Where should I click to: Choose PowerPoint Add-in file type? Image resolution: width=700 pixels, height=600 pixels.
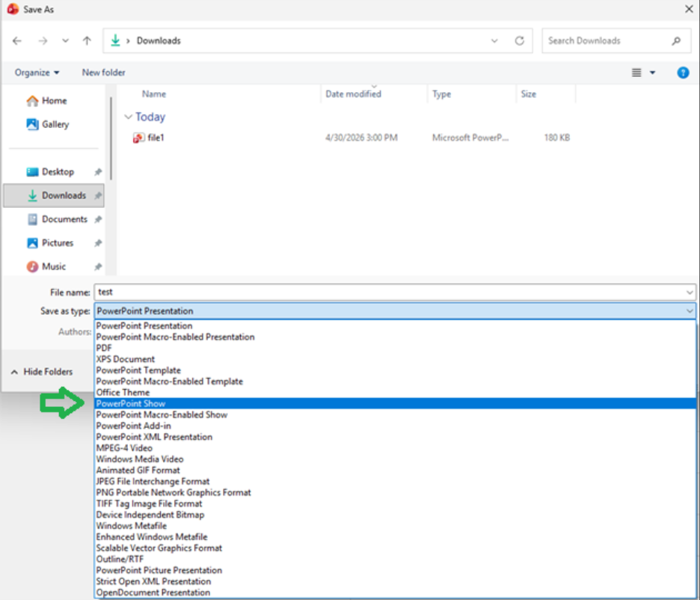click(395, 426)
